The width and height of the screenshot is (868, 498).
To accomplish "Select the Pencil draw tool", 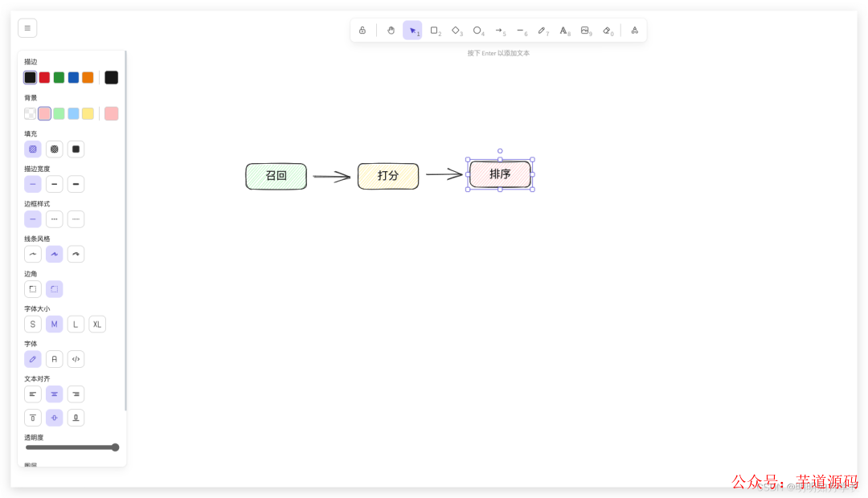I will click(x=542, y=31).
